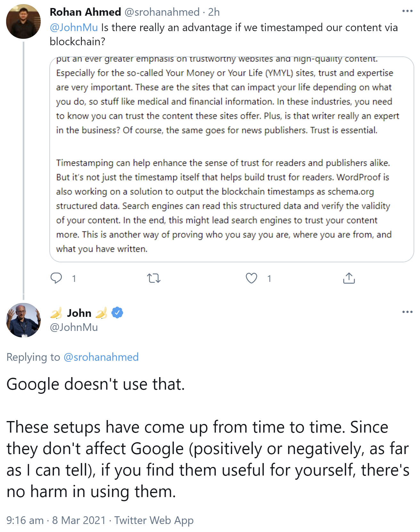Like Rohan Ahmed's tweet with the heart icon

[x=252, y=278]
